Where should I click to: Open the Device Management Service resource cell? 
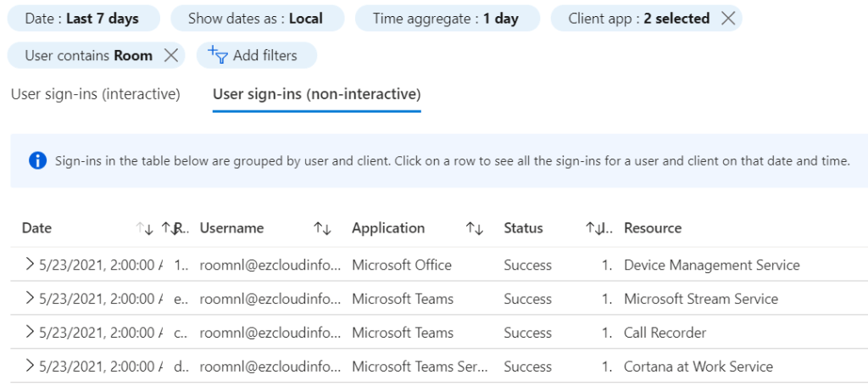tap(711, 265)
